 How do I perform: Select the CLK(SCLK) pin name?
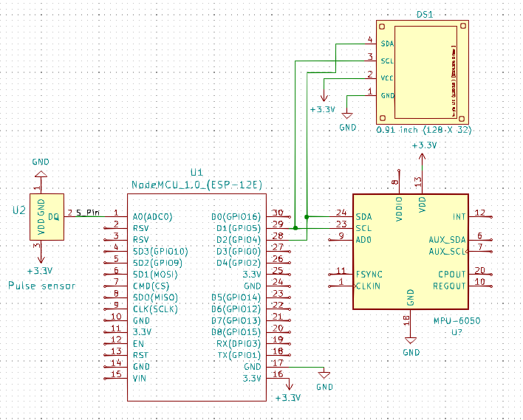coord(155,309)
